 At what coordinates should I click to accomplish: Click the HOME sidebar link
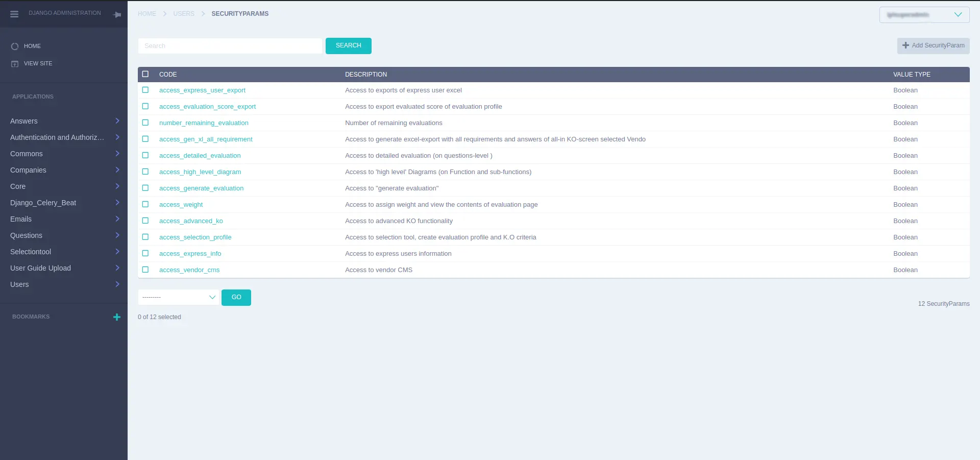[32, 46]
